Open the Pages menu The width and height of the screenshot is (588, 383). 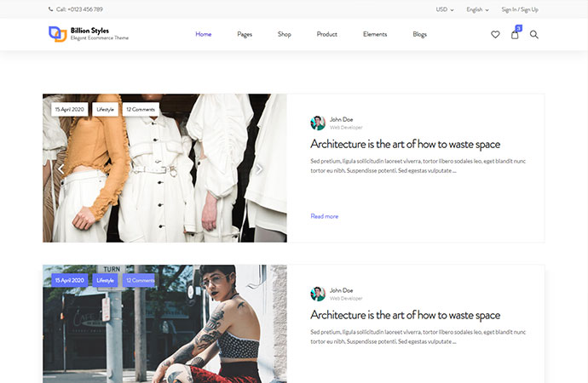click(x=245, y=35)
